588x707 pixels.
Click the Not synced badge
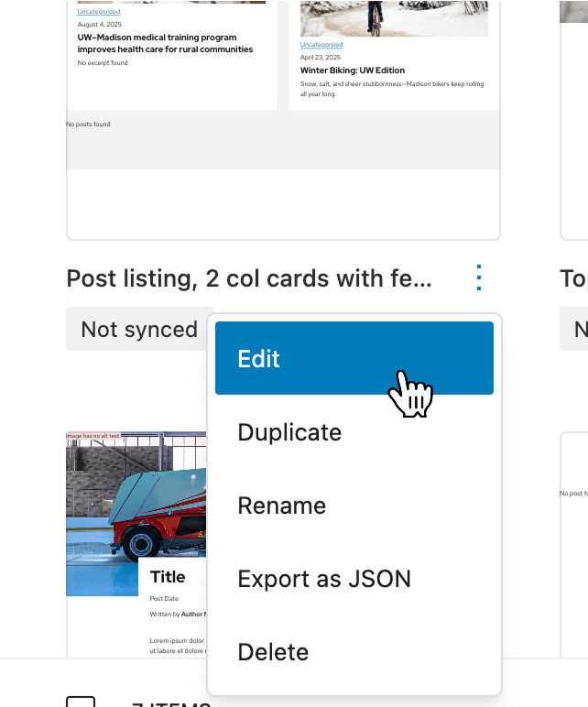point(139,329)
